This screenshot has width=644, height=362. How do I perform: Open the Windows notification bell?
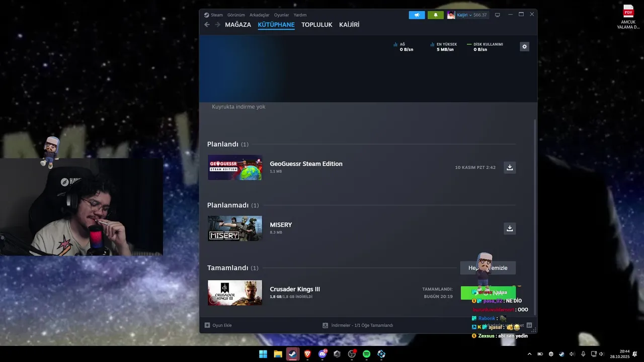635,354
